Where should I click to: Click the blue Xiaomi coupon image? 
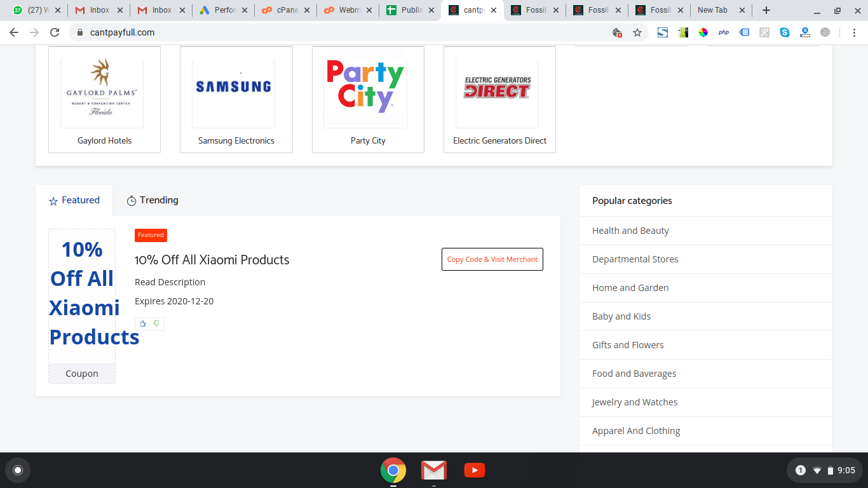click(82, 297)
